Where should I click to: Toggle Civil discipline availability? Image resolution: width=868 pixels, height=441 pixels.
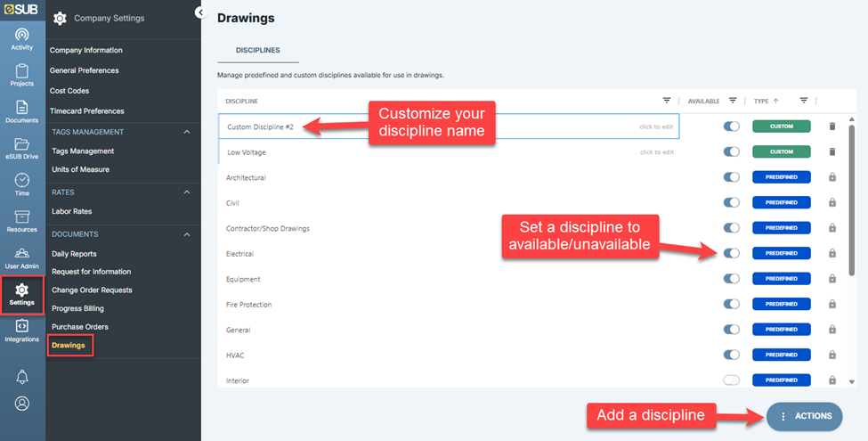point(731,203)
